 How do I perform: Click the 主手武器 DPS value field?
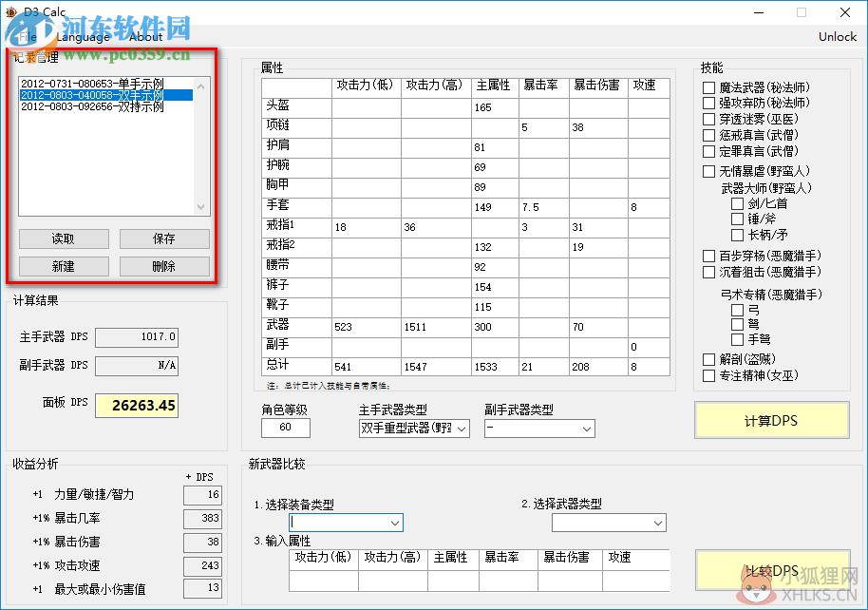[137, 337]
